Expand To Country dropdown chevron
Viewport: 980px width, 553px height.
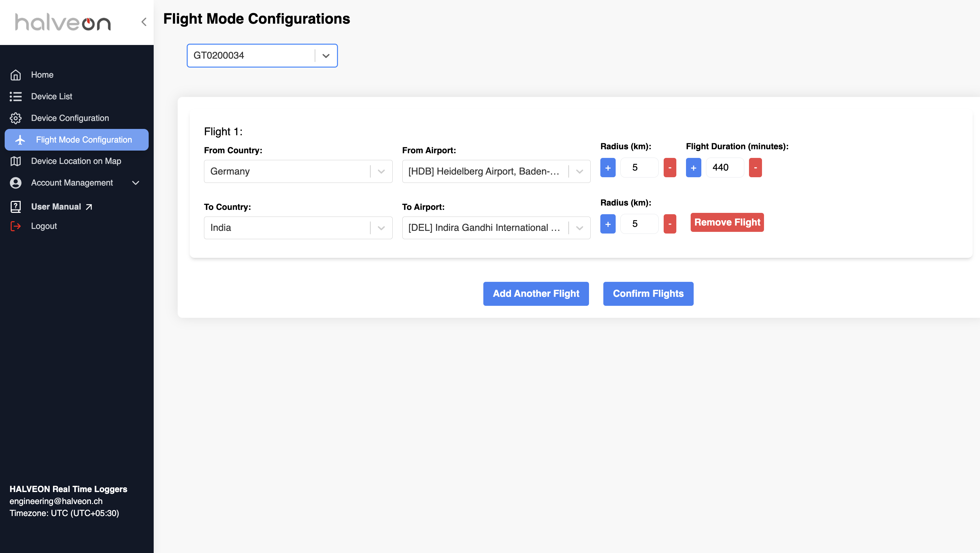coord(381,228)
